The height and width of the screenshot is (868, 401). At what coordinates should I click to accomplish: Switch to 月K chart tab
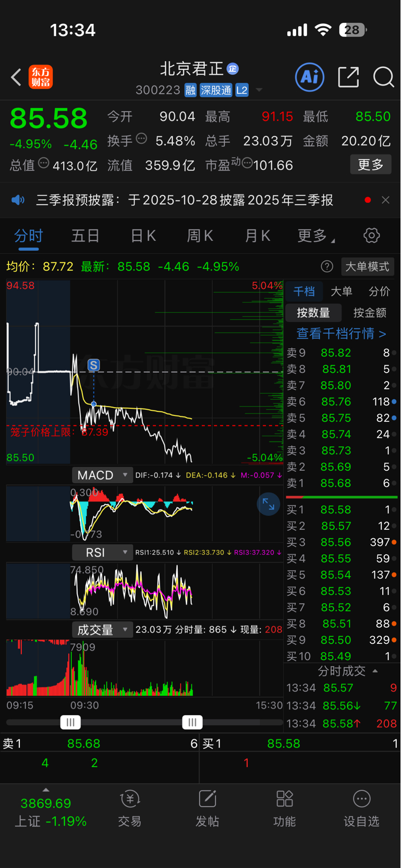(258, 236)
